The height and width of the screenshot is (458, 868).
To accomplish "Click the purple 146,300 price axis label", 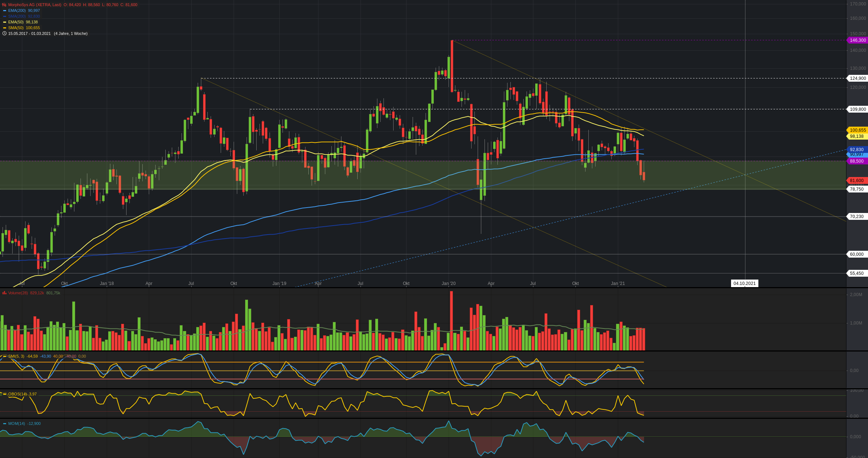I will 858,40.
